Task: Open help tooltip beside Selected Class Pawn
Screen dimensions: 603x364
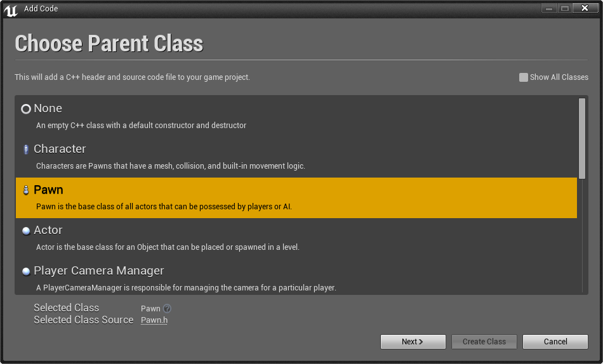Action: tap(167, 308)
